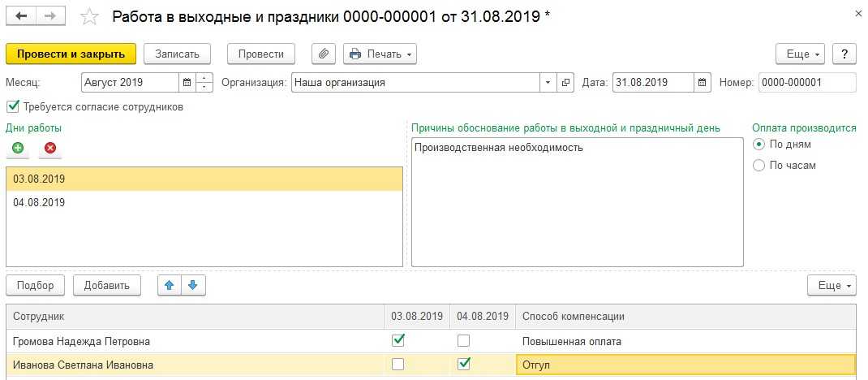
Task: Add document to favorites with star icon
Action: click(x=90, y=17)
